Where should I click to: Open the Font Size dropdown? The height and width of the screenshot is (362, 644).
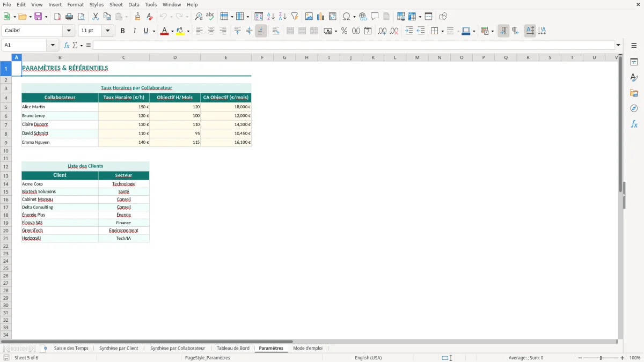coord(108,31)
